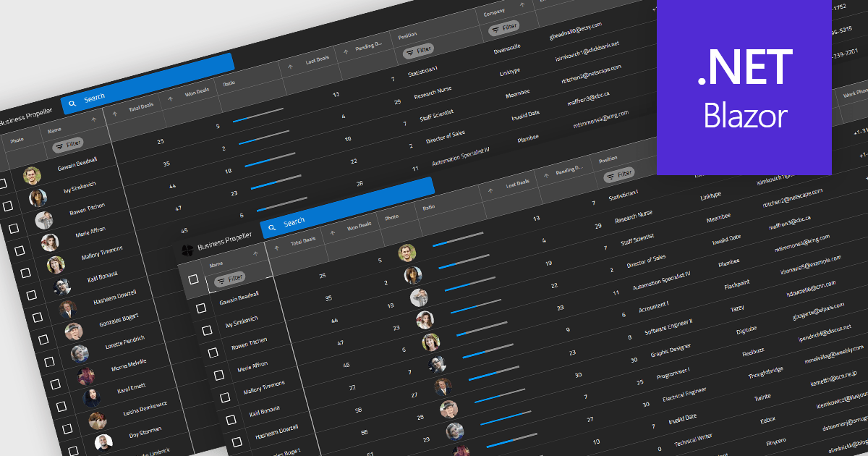Select Merie Affron checkbox in front grid
This screenshot has width=868, height=456.
[x=218, y=375]
